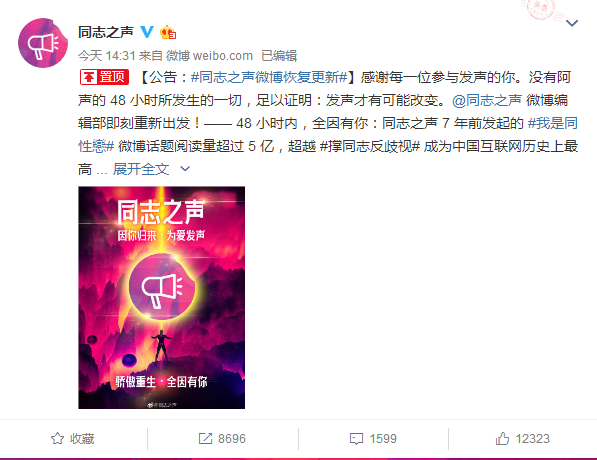
Task: Enlarge the 同志之声 poster image thumbnail
Action: click(x=161, y=297)
